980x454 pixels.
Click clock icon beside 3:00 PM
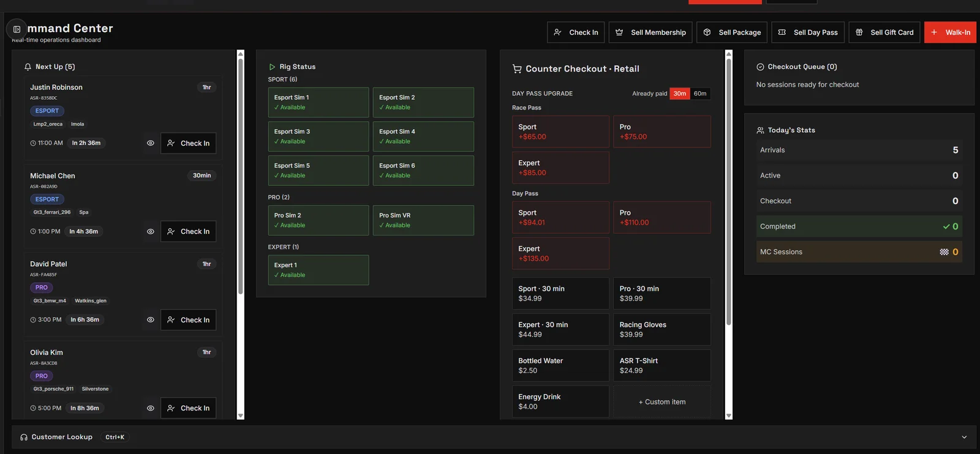tap(33, 320)
